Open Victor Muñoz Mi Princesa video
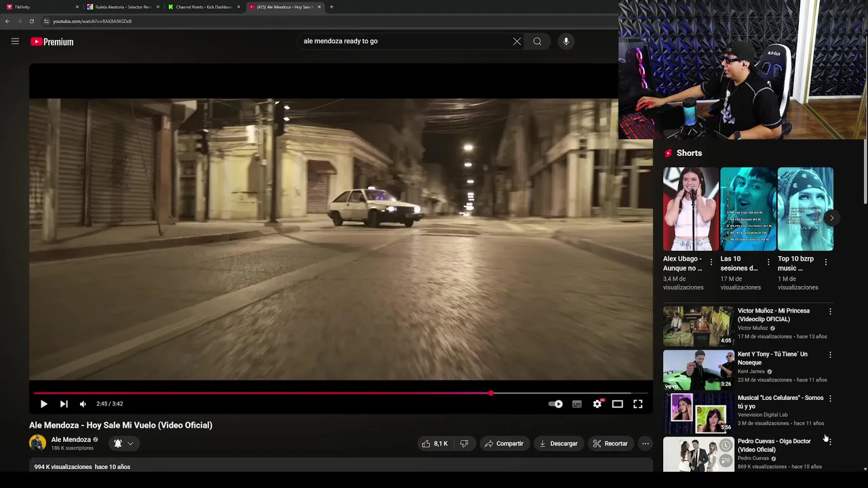 [x=774, y=315]
